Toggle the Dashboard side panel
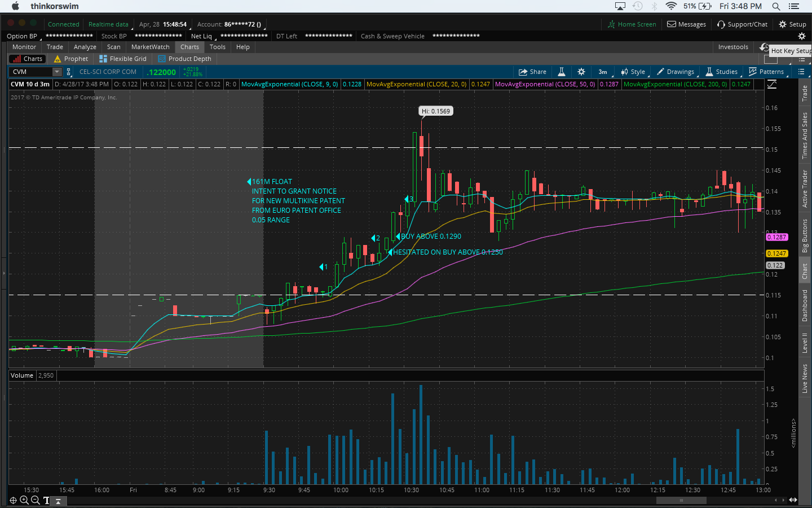This screenshot has width=812, height=508. [x=805, y=305]
